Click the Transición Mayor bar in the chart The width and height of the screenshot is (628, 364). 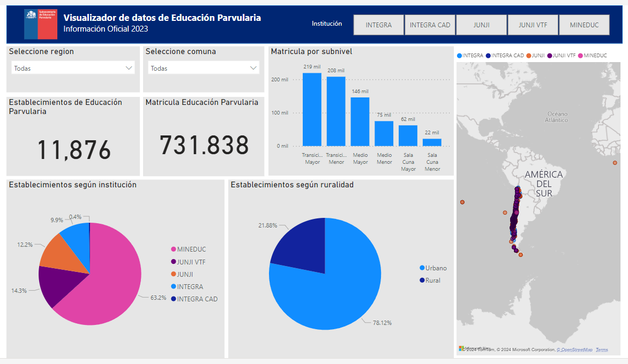point(312,107)
